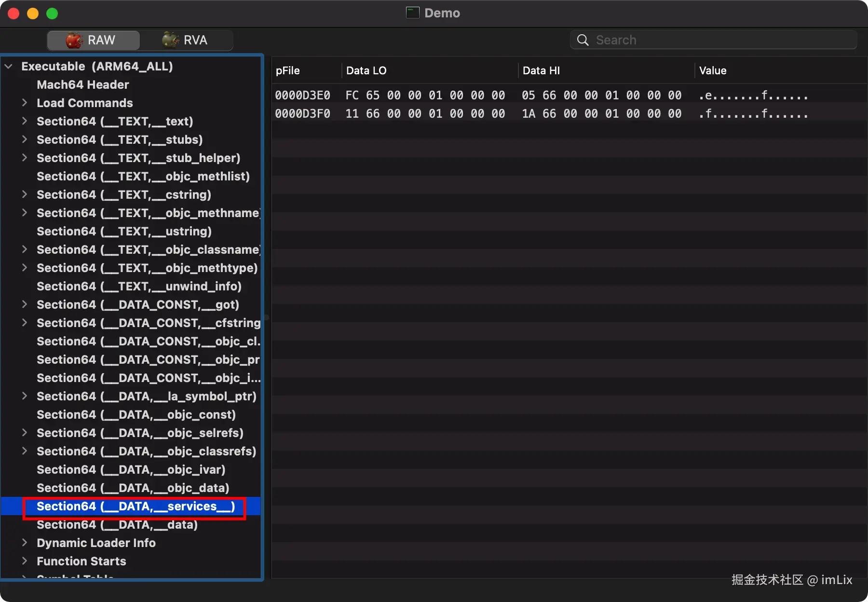The width and height of the screenshot is (868, 602).
Task: Close the Demo window
Action: [14, 14]
